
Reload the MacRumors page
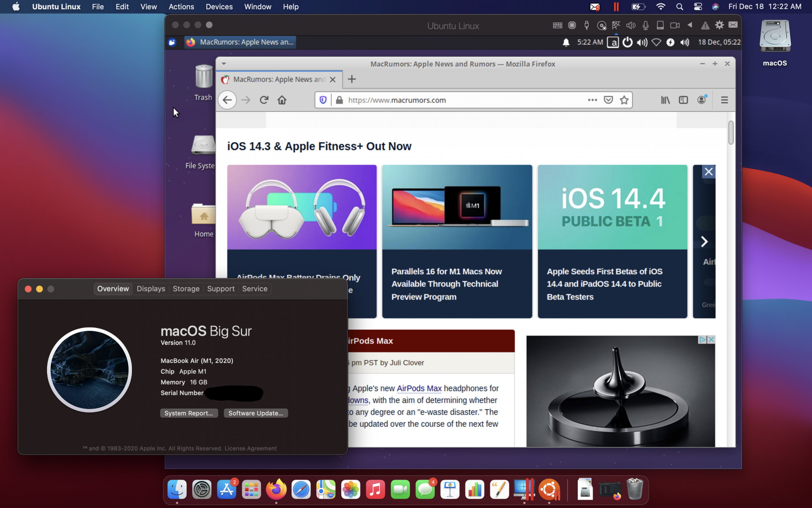[264, 100]
